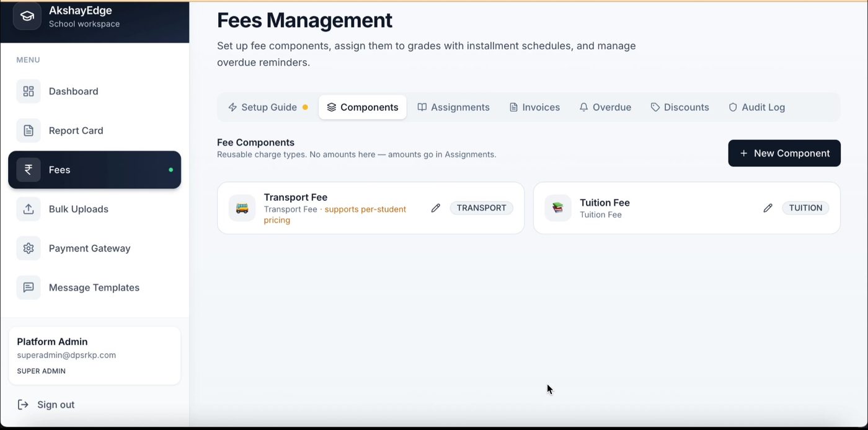Open Dashboard from the sidebar menu

(94, 91)
